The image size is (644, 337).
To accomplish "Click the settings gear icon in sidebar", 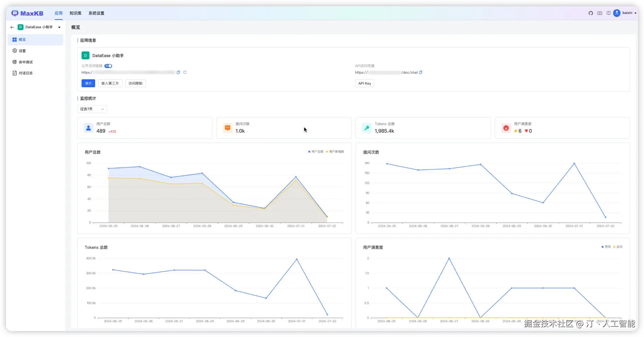I will click(x=15, y=51).
